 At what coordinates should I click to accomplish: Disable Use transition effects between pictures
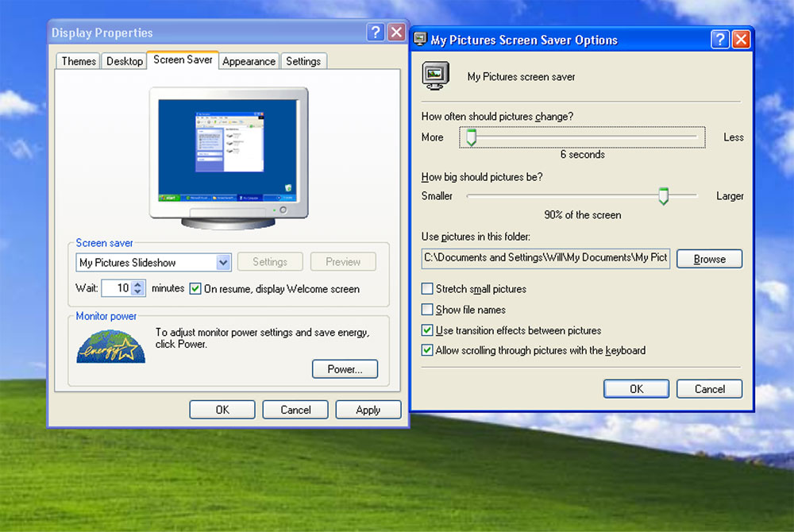tap(427, 330)
